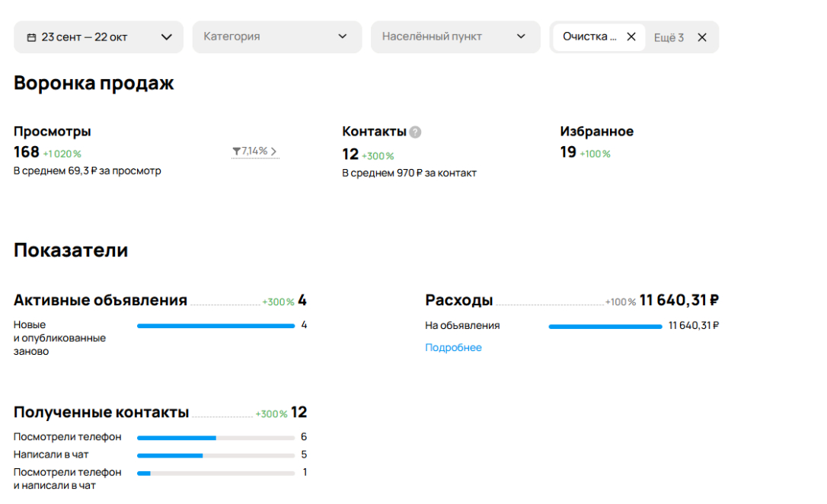Click the Просмотры value 168
This screenshot has height=504, width=827.
[x=27, y=152]
